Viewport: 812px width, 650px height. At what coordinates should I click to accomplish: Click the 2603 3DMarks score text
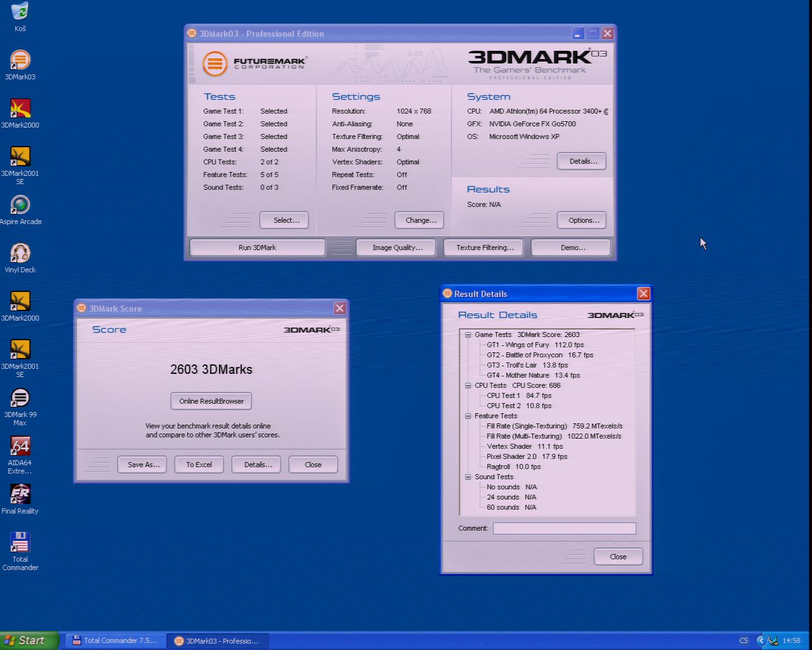click(211, 369)
